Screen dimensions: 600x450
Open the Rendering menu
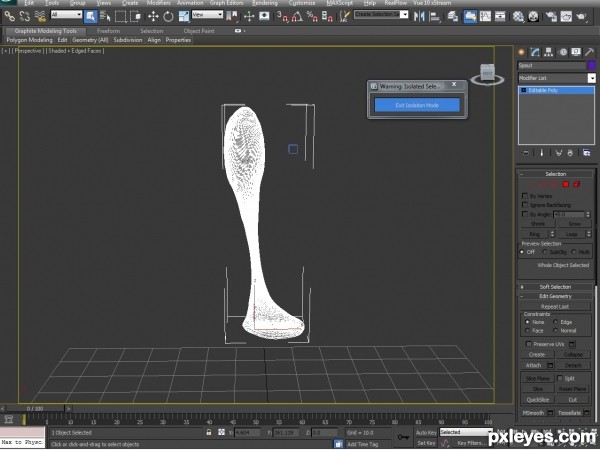tap(265, 3)
